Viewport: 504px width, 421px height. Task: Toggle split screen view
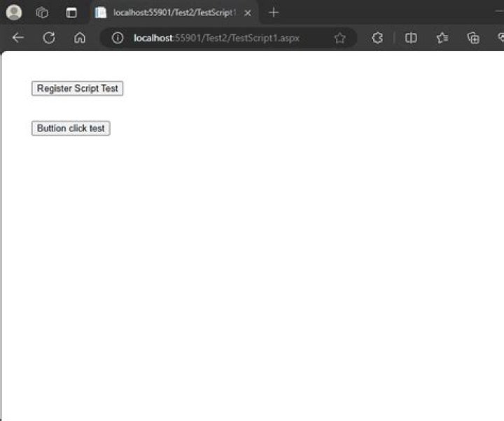point(411,38)
